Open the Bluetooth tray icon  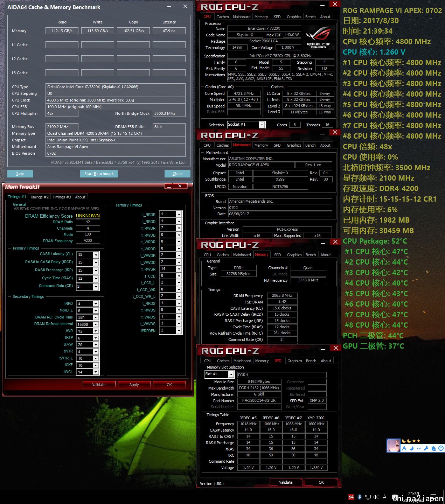[x=360, y=497]
